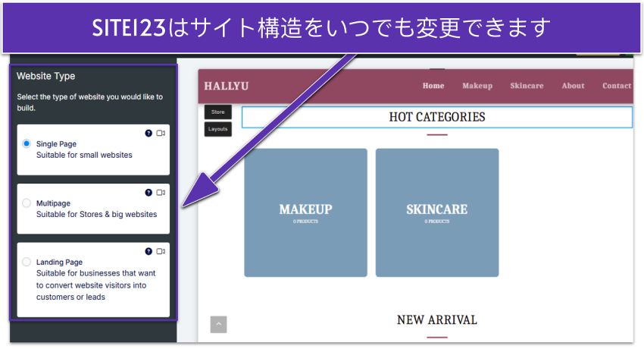Viewport: 644px width, 349px height.
Task: Play video guide for Landing Page option
Action: tap(161, 251)
